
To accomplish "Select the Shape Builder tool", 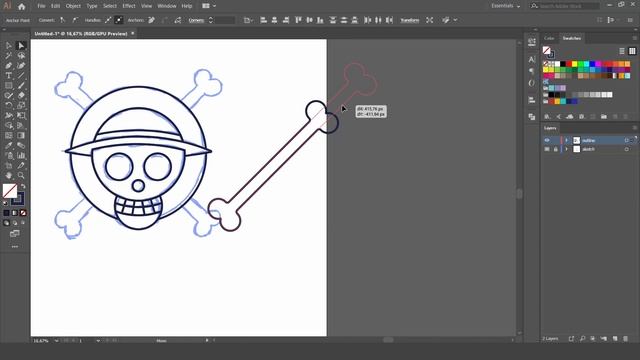I will tap(9, 125).
